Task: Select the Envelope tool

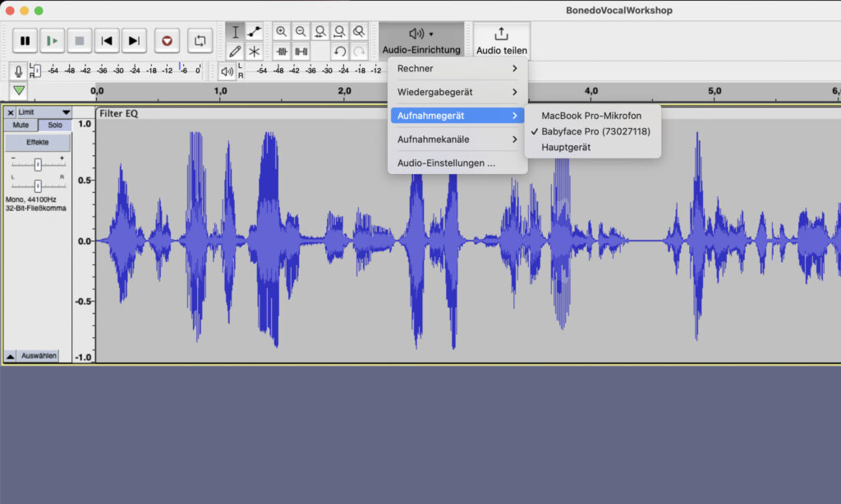Action: (x=255, y=32)
